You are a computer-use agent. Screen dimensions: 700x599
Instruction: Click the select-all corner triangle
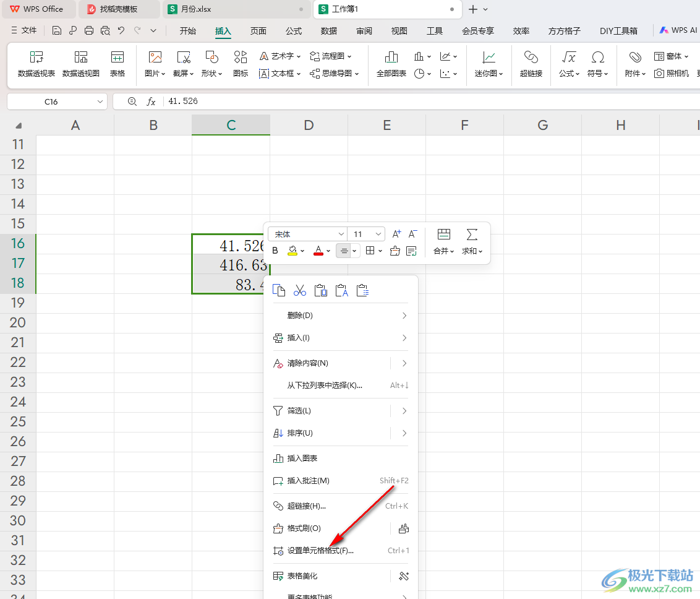click(x=19, y=126)
